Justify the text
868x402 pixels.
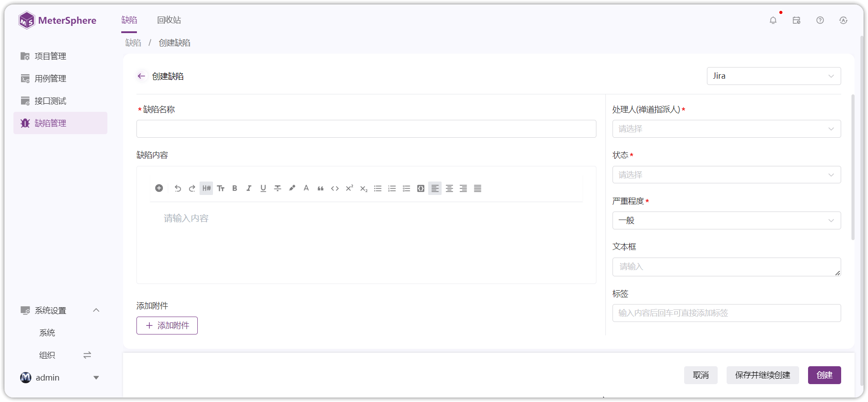[478, 188]
